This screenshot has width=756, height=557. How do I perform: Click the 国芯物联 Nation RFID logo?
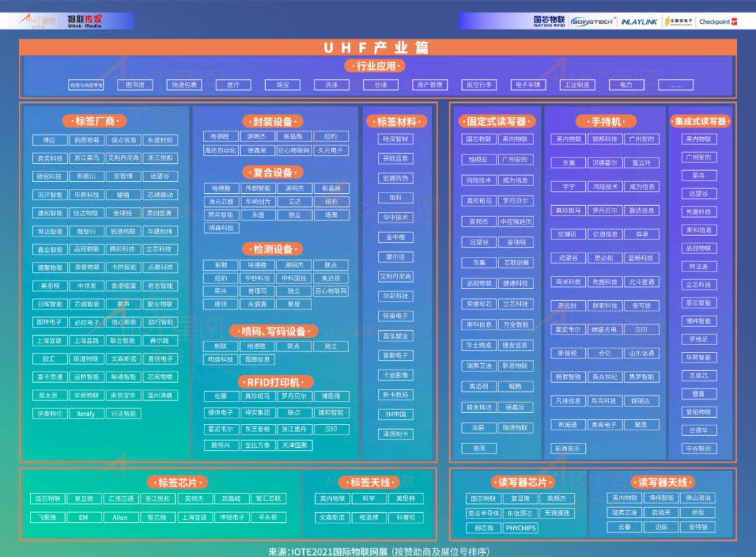549,21
